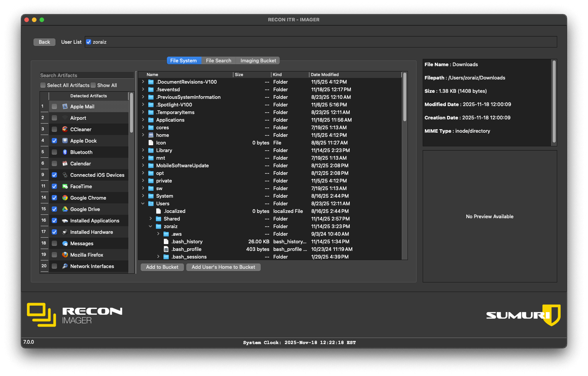Click the FaceTime artifact icon
Screen dimensions: 588x376
click(65, 186)
